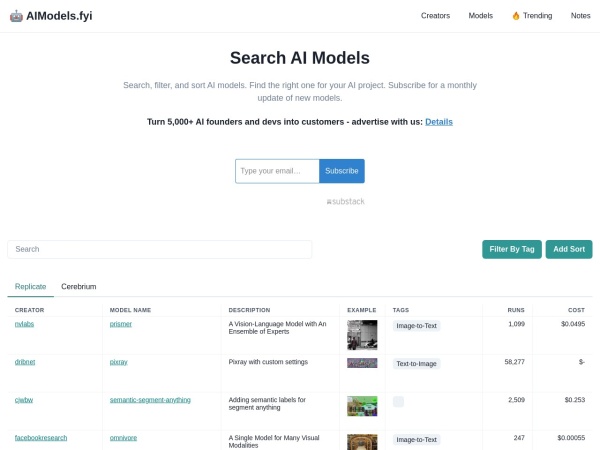The image size is (600, 450).
Task: Open the Add Sort options
Action: click(x=569, y=249)
